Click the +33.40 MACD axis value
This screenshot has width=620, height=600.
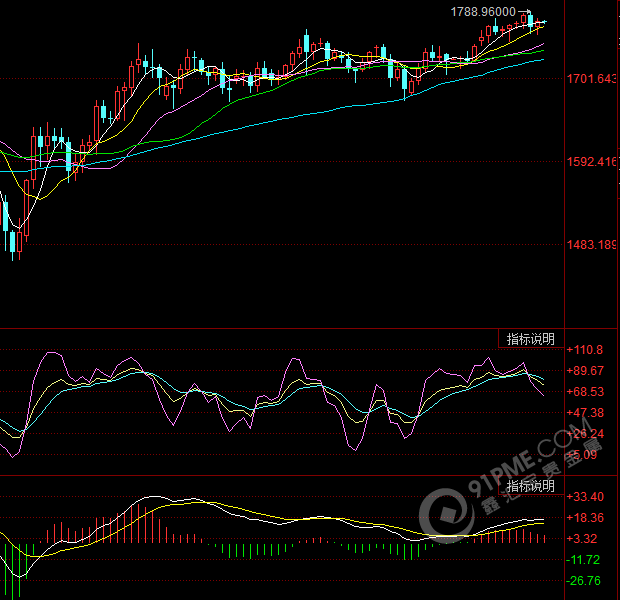point(584,497)
